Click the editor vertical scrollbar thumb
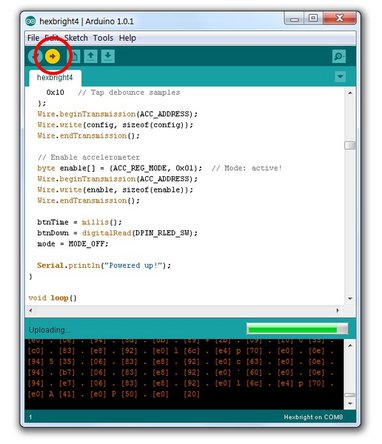 (350, 145)
